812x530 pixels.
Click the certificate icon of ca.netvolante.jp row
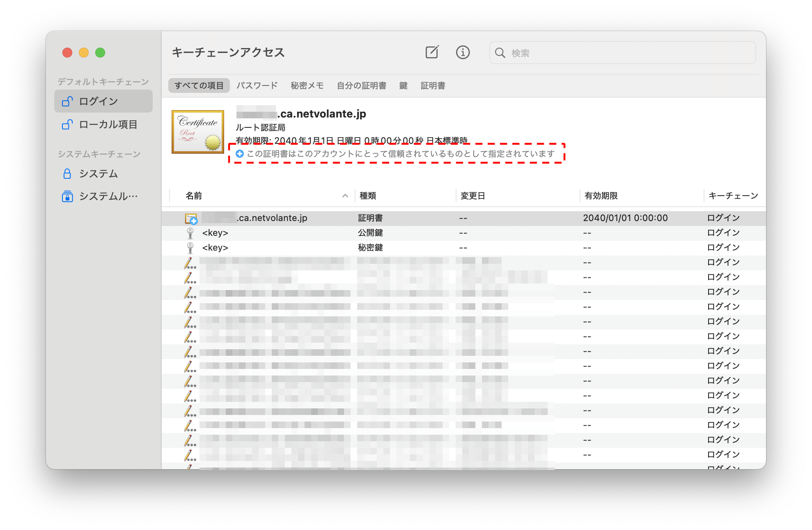click(190, 218)
